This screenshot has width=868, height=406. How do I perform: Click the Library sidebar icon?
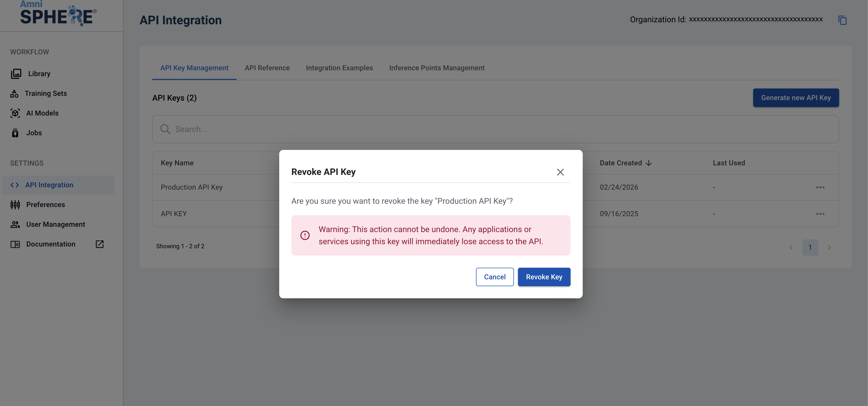point(16,74)
